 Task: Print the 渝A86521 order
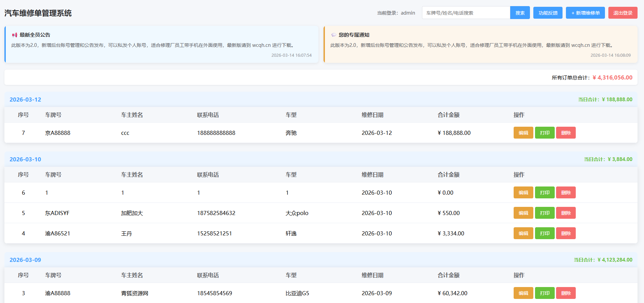coord(545,233)
